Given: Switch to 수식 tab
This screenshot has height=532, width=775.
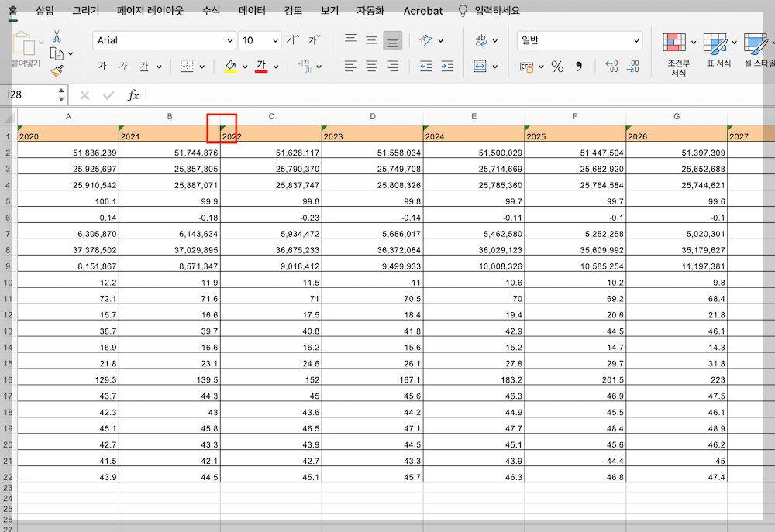Looking at the screenshot, I should [x=211, y=10].
